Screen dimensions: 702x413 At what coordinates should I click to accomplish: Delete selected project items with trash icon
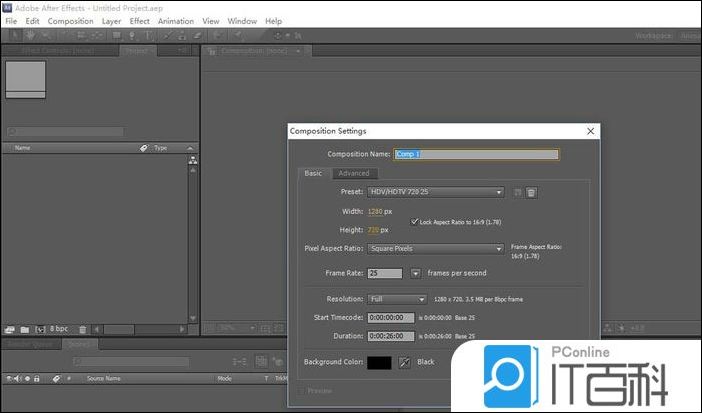[83, 329]
